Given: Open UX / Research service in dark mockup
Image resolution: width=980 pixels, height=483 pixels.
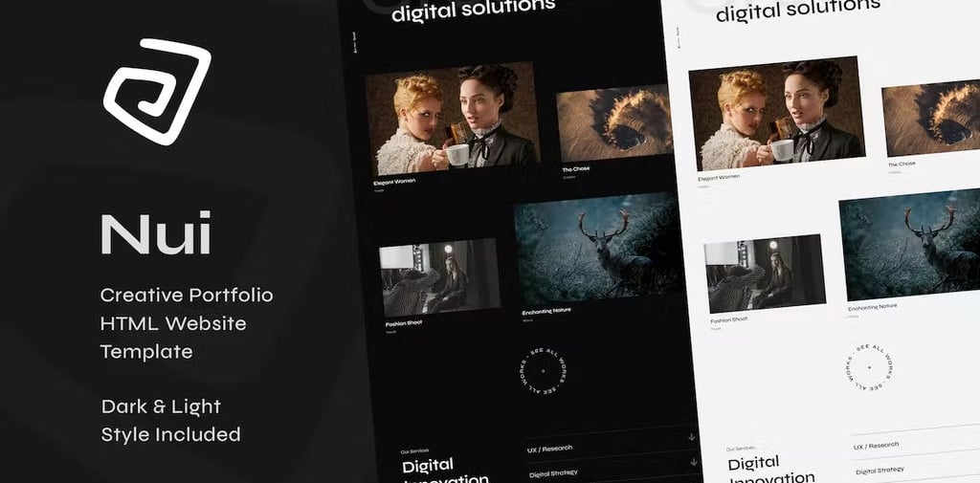Looking at the screenshot, I should click(549, 450).
